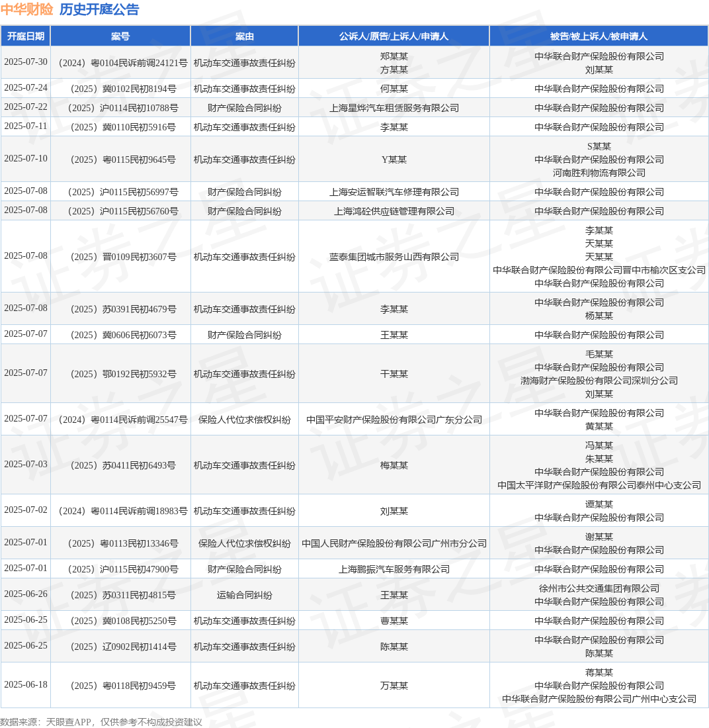Select case number 晋0109民初3607号

tap(123, 257)
